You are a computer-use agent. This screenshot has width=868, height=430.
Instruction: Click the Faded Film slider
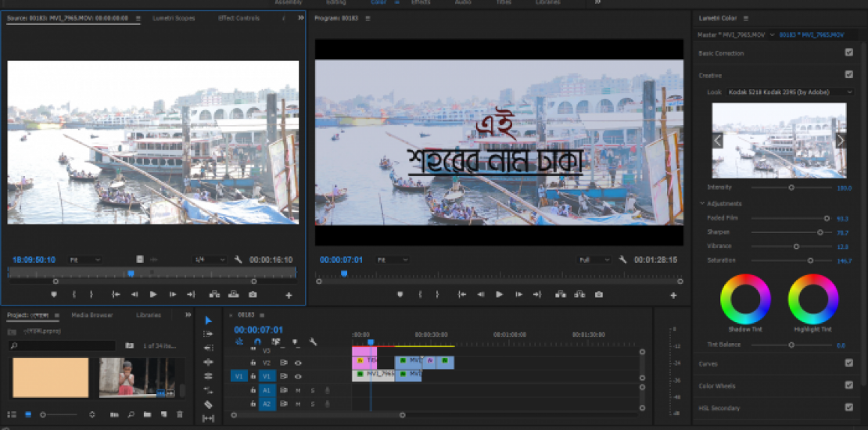pyautogui.click(x=826, y=219)
